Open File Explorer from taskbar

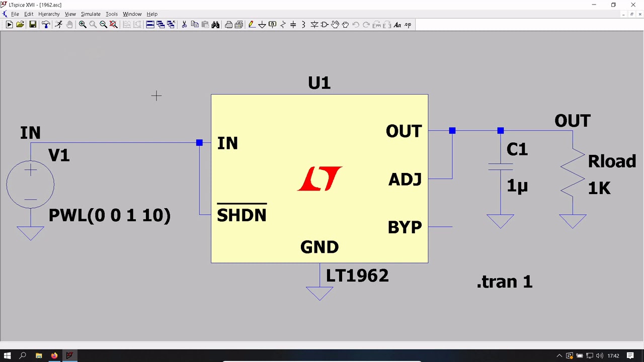tap(39, 356)
